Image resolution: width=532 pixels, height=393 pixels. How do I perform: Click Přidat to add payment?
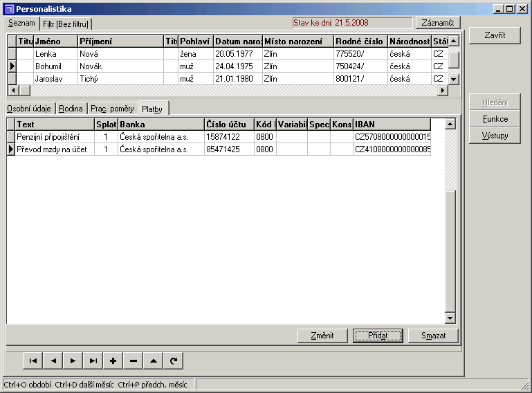[378, 336]
